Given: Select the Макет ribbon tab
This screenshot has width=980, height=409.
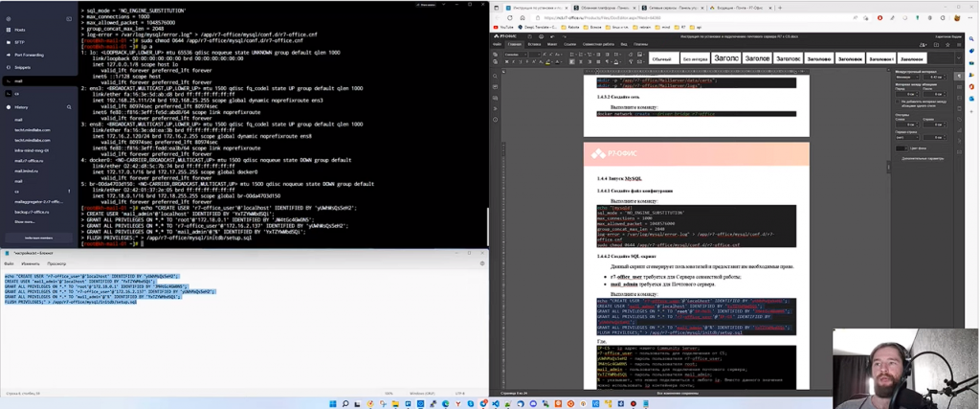Looking at the screenshot, I should tap(552, 44).
